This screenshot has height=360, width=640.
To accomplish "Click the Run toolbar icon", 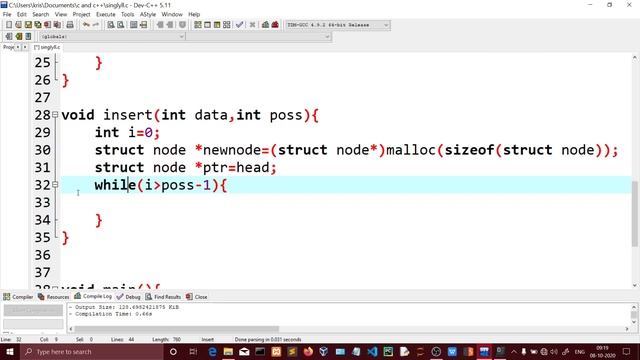I will coord(207,25).
